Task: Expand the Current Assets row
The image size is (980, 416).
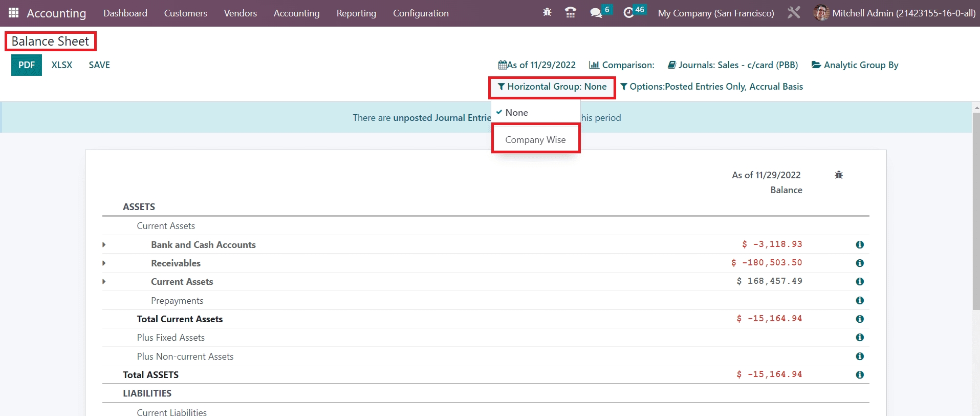Action: (x=104, y=282)
